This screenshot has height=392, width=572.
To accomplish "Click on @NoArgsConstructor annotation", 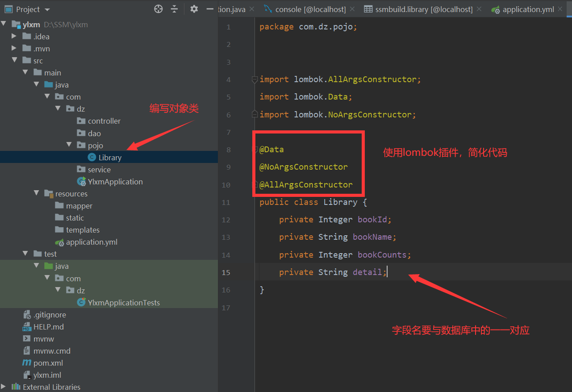I will tap(304, 167).
